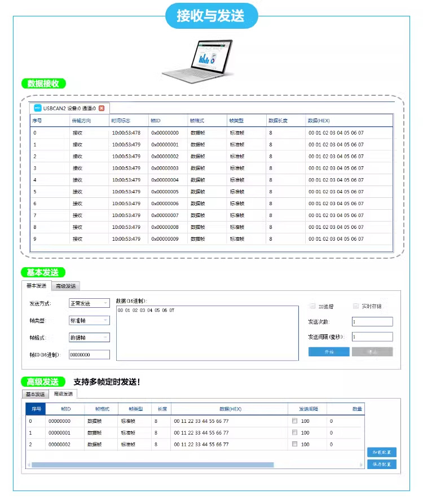Open the 帧类型 dropdown showing 标准帧
The width and height of the screenshot is (423, 504).
click(89, 320)
